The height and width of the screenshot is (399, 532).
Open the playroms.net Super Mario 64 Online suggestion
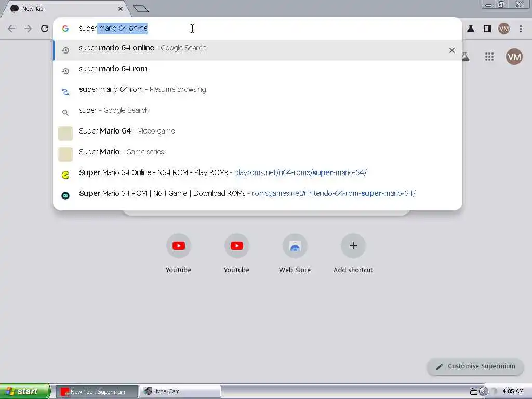[x=258, y=175]
